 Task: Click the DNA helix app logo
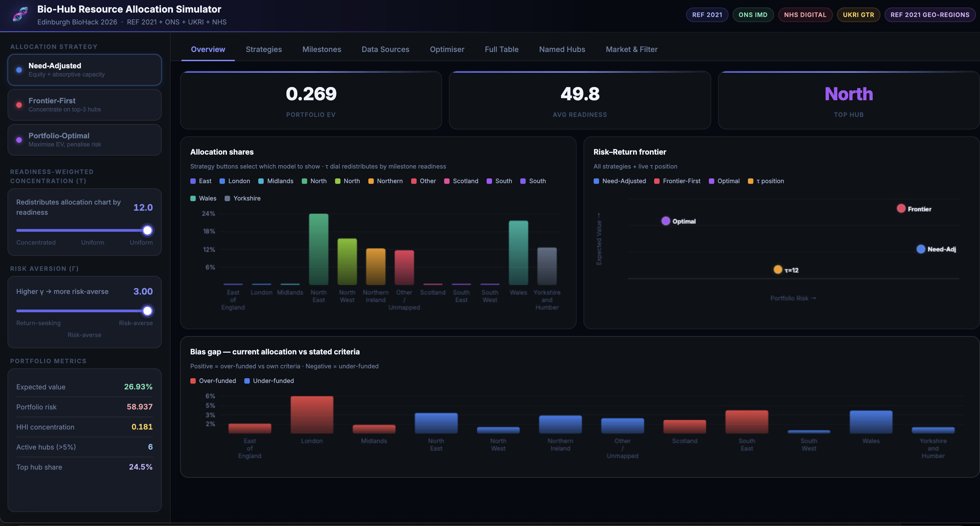click(20, 15)
